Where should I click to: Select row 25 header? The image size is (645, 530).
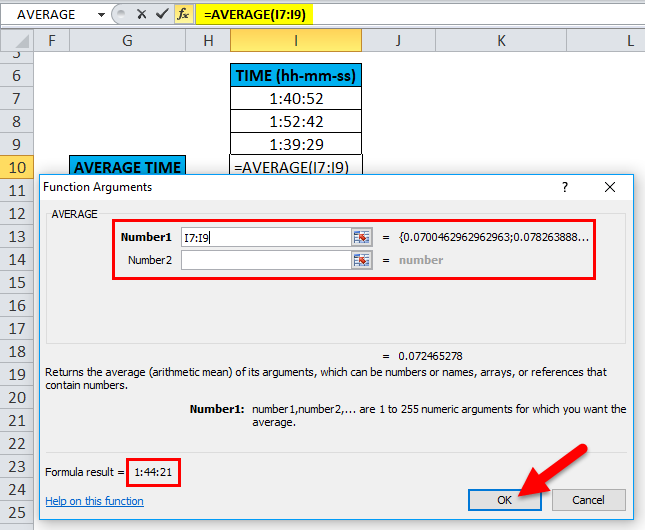pos(16,512)
